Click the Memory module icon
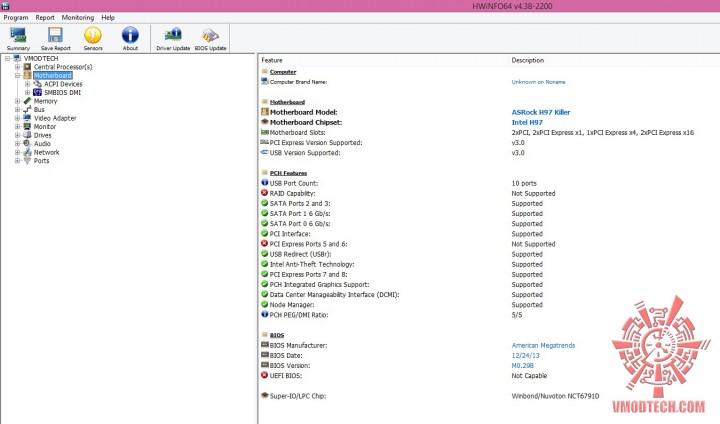Viewport: 720px width, 424px height. pos(28,101)
